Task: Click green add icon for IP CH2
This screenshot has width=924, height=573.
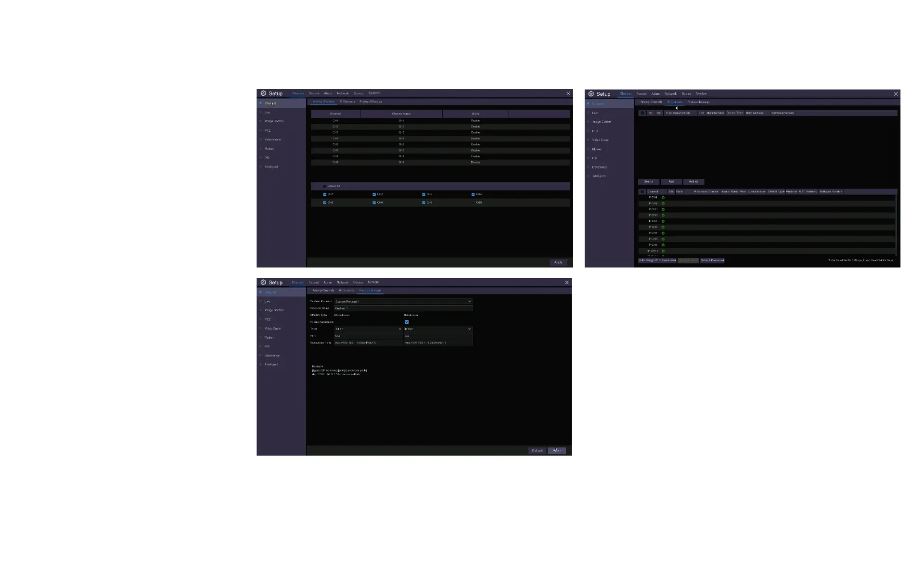Action: [663, 204]
